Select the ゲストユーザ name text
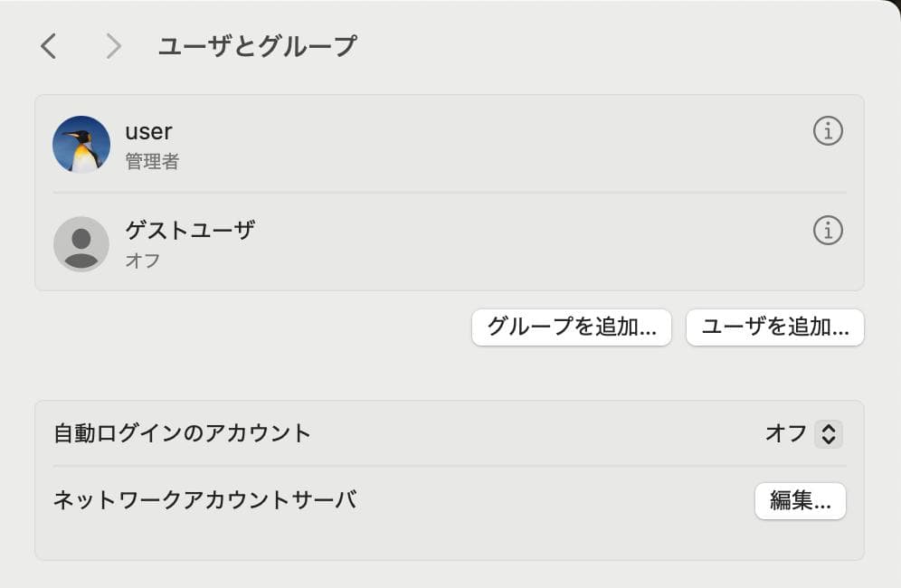Screen dimensions: 901x588 190,230
